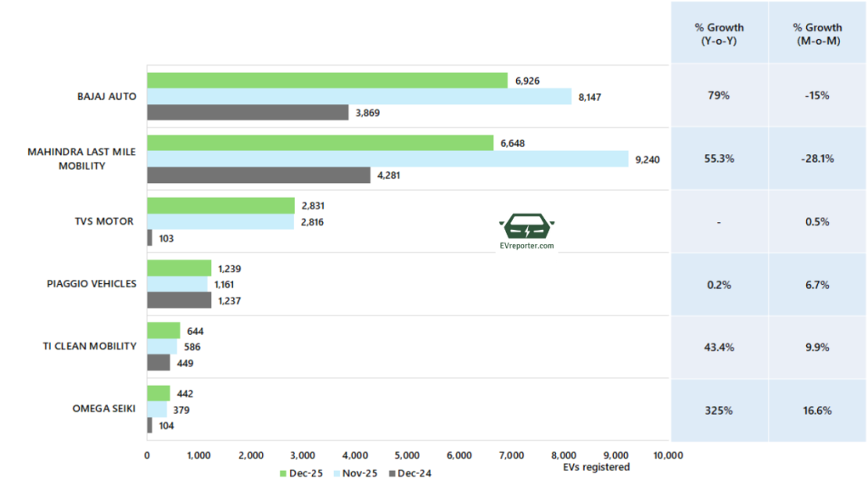The image size is (868, 485).
Task: Click the 79% Y-o-Y growth cell
Action: (x=719, y=96)
